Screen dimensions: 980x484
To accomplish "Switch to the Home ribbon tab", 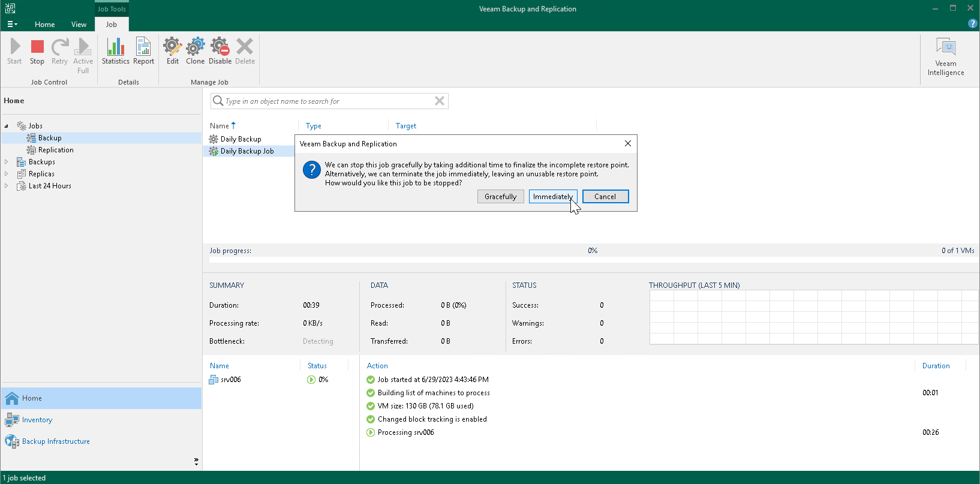I will pos(44,25).
